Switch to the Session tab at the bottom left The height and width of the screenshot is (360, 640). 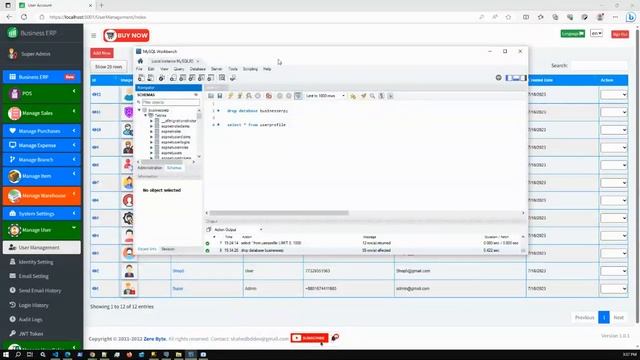(x=168, y=249)
